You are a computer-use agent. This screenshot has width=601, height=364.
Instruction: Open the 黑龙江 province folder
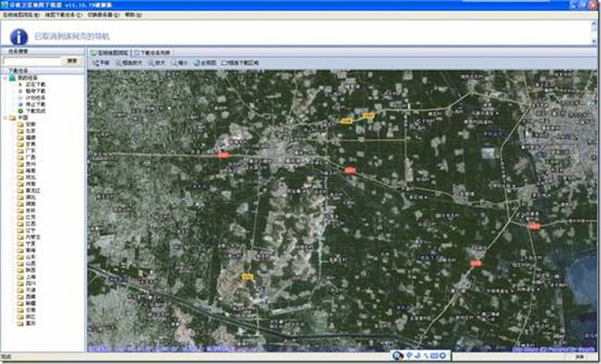click(x=29, y=190)
